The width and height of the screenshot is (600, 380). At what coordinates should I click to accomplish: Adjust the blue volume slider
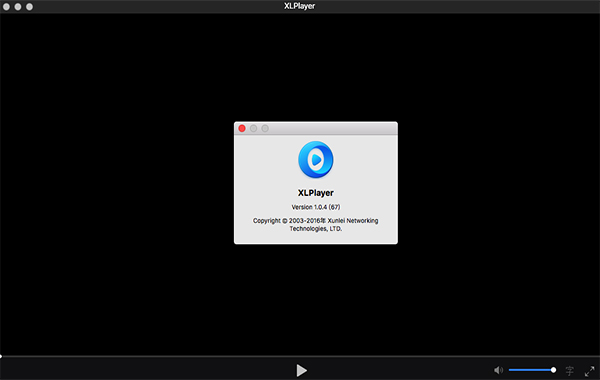(x=532, y=370)
